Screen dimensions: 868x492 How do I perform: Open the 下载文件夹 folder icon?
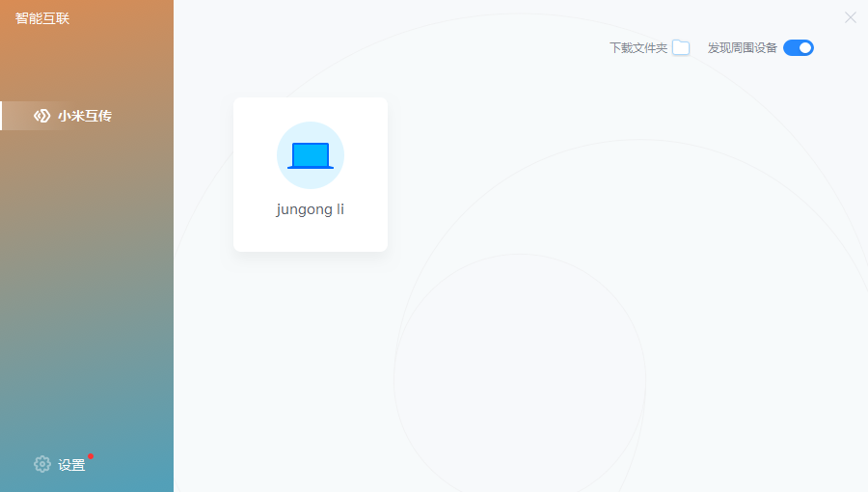681,48
